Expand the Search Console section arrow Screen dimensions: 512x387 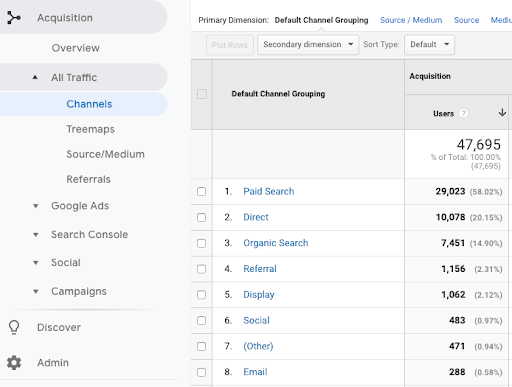(36, 235)
